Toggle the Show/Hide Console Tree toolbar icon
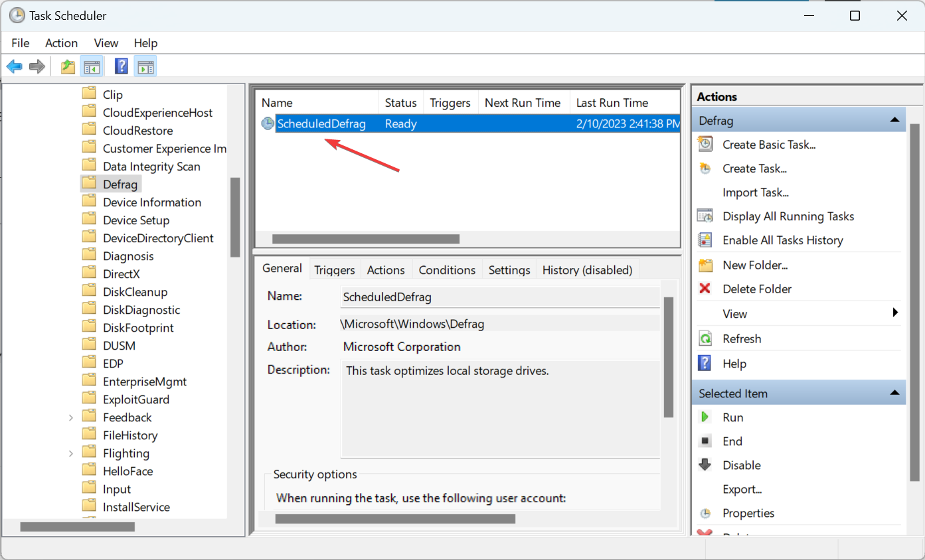 (x=91, y=66)
